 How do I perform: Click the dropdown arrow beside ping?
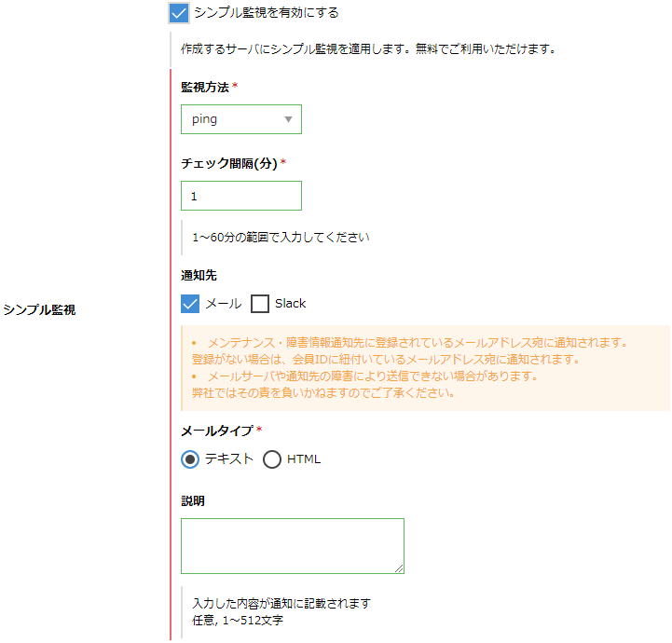[288, 119]
